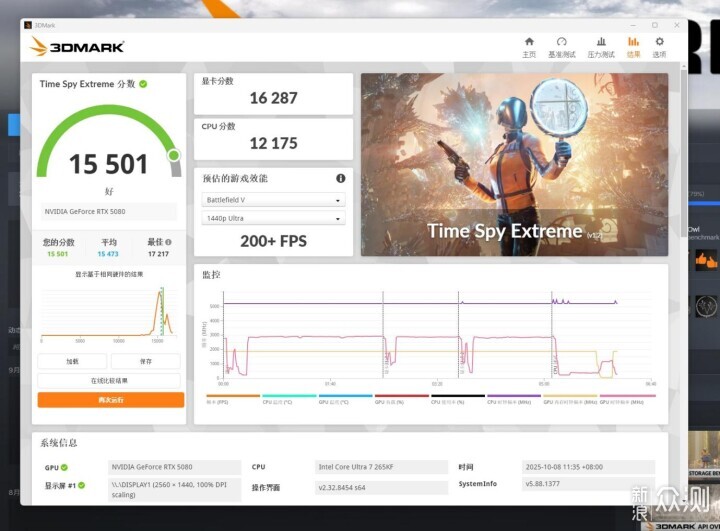Viewport: 720px width, 531px height.
Task: Click the info icon next to 最佳
Action: pyautogui.click(x=169, y=242)
